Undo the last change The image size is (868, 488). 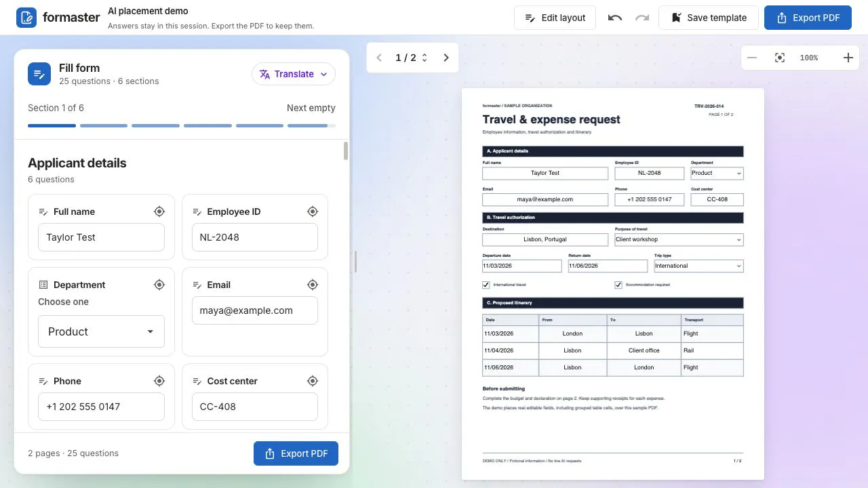(x=615, y=18)
